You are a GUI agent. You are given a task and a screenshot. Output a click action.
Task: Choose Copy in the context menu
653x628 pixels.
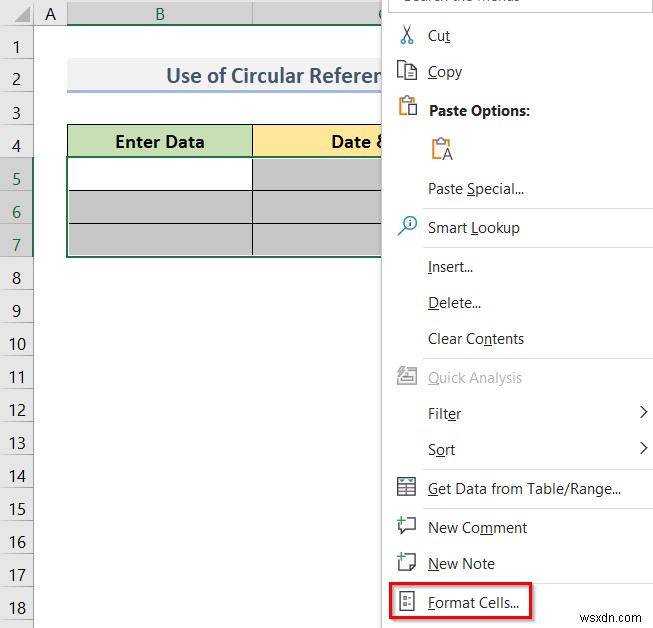point(445,72)
